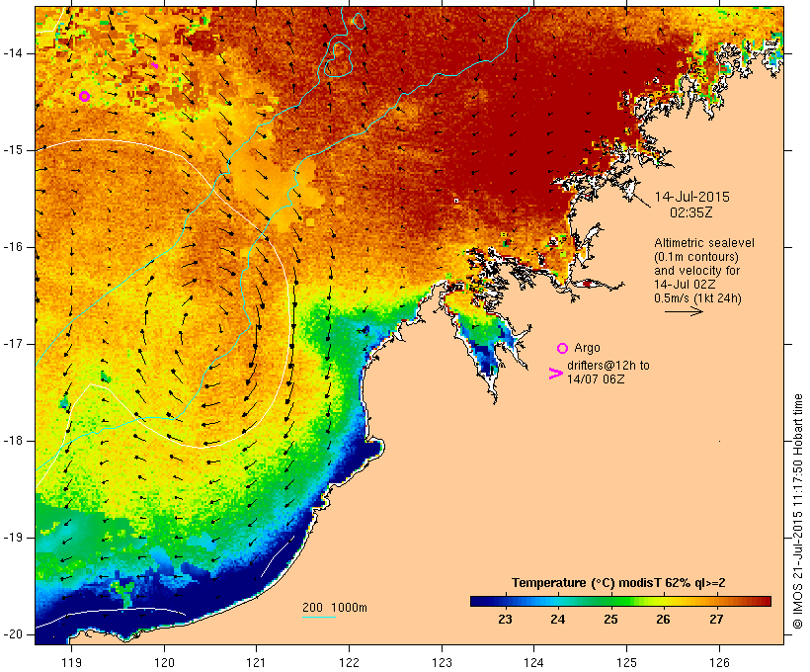810x672 pixels.
Task: Click the 'Altimetric sealevel' text
Action: tap(704, 243)
